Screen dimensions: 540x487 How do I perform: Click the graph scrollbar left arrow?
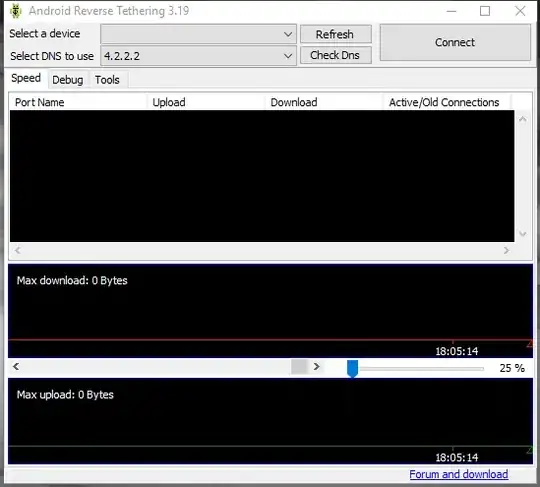(16, 366)
